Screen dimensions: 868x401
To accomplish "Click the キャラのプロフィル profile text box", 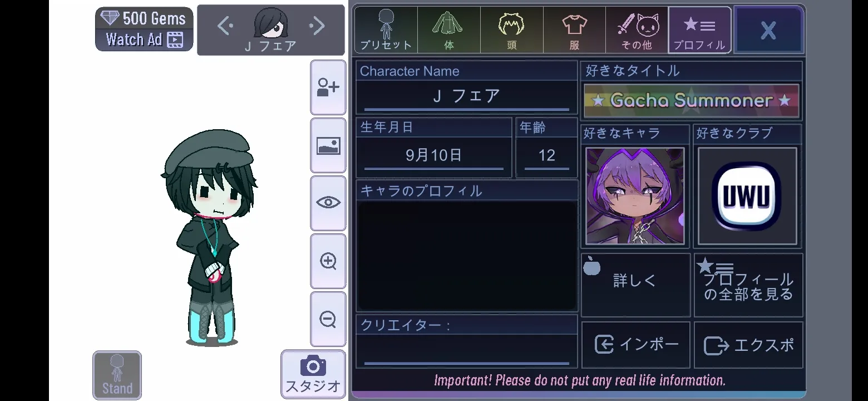I will [467, 256].
